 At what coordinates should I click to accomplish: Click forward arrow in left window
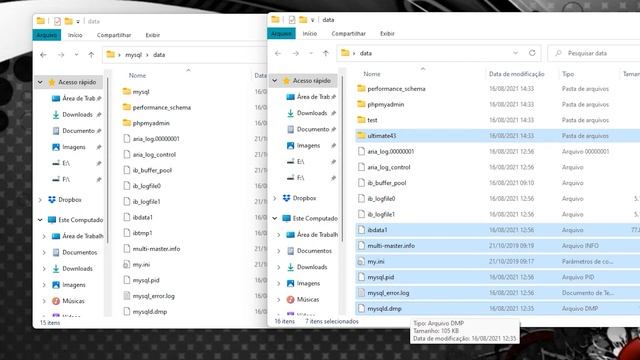(x=61, y=55)
